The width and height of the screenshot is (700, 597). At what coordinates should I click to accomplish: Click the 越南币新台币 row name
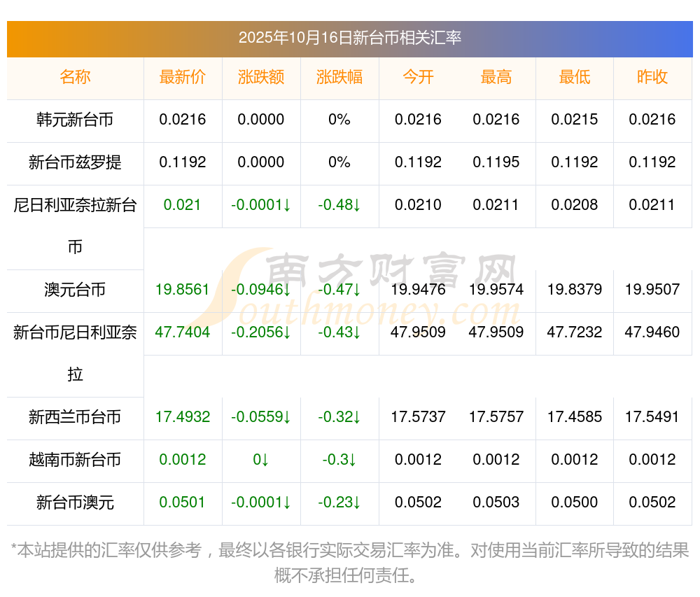[75, 460]
